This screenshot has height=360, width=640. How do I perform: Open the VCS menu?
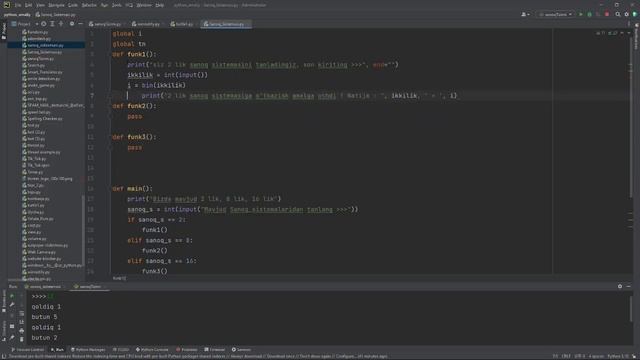tap(129, 5)
